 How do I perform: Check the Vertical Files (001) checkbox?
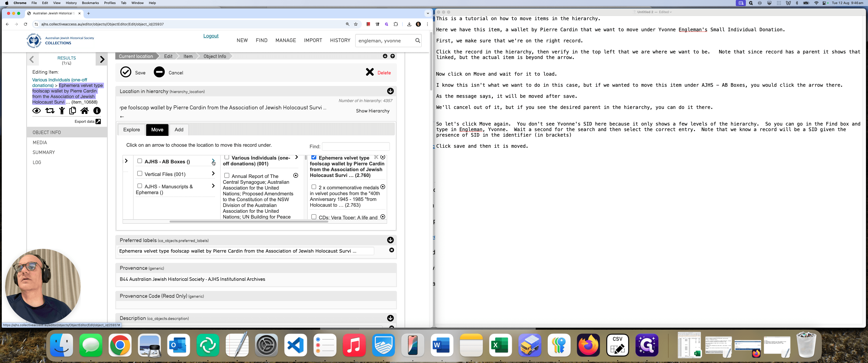pyautogui.click(x=140, y=173)
